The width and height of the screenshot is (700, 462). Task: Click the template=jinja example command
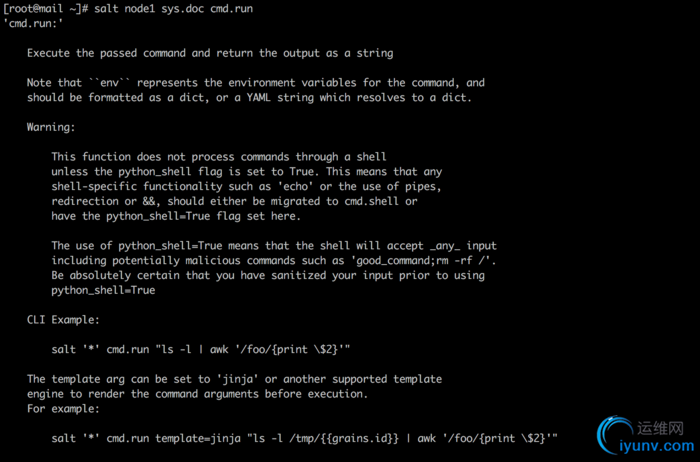tap(304, 438)
